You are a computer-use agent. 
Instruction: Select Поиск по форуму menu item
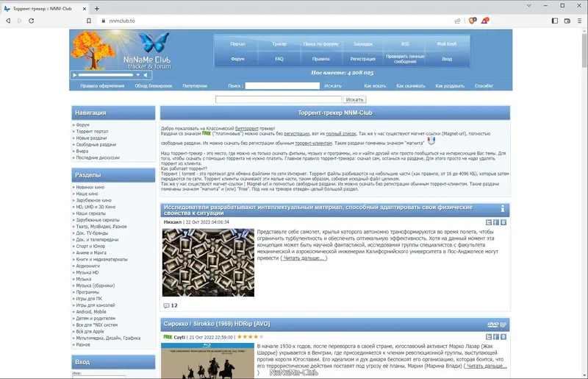321,44
